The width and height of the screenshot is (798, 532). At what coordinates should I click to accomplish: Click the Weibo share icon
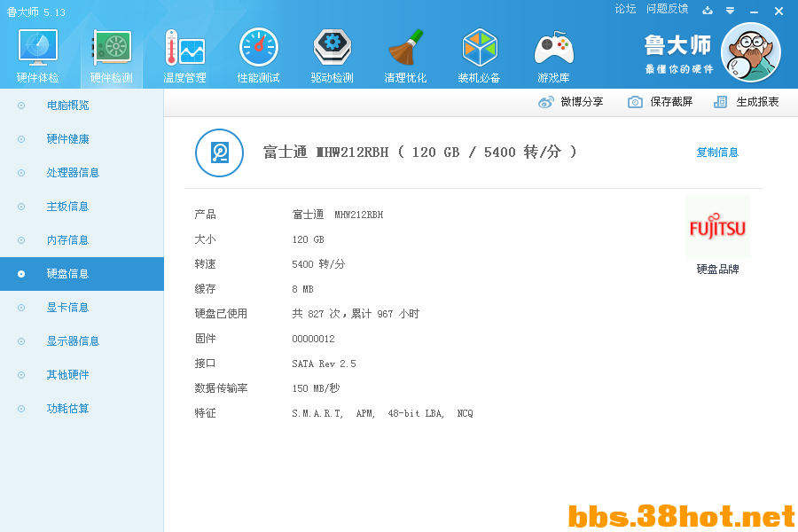point(545,102)
